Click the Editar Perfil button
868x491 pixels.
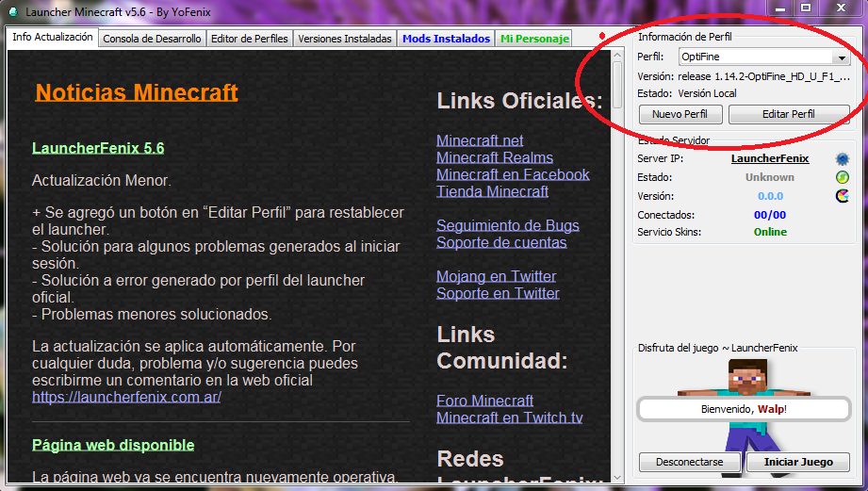coord(789,114)
